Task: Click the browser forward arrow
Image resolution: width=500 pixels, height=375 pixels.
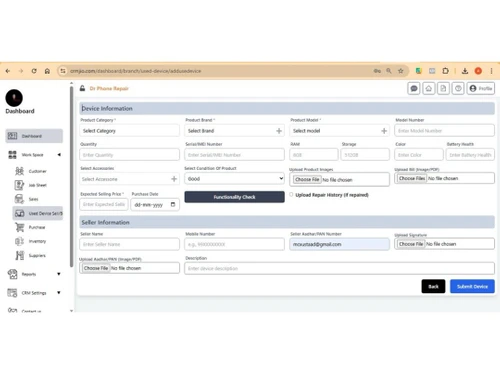Action: (x=21, y=71)
